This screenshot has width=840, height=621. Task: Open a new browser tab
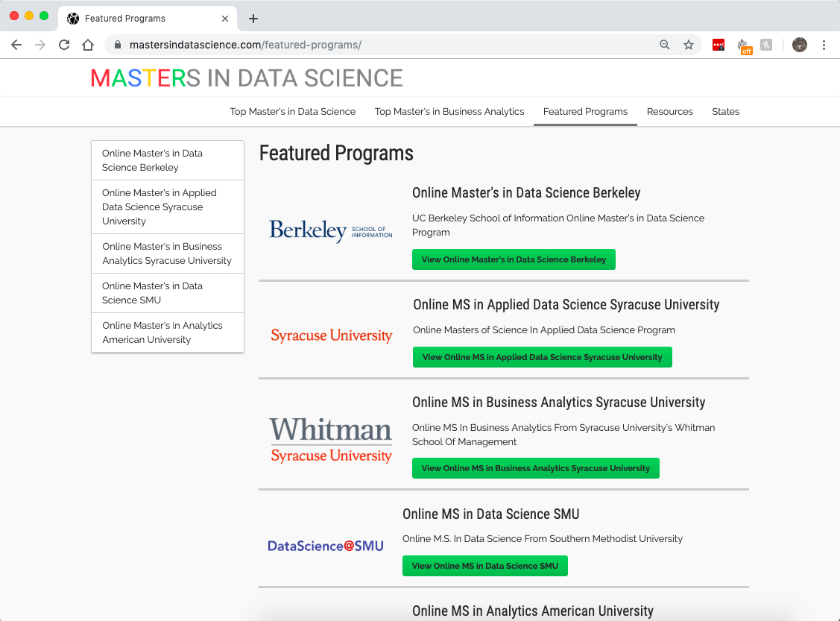(x=253, y=19)
